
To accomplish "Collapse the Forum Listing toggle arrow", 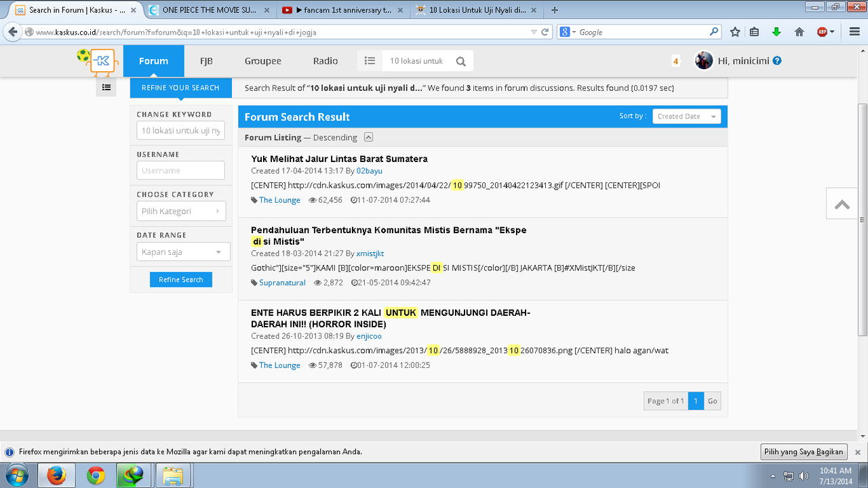I will point(368,137).
